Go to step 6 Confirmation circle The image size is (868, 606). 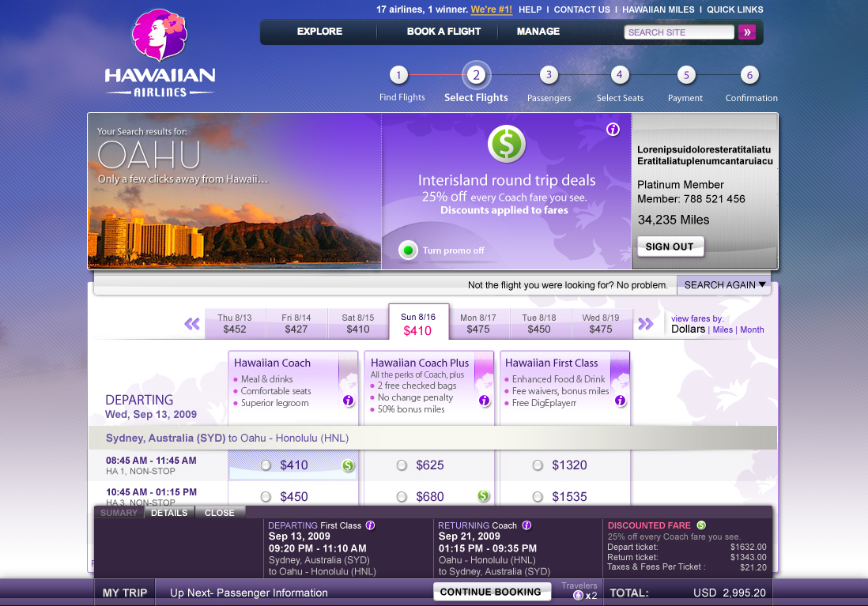click(x=749, y=75)
